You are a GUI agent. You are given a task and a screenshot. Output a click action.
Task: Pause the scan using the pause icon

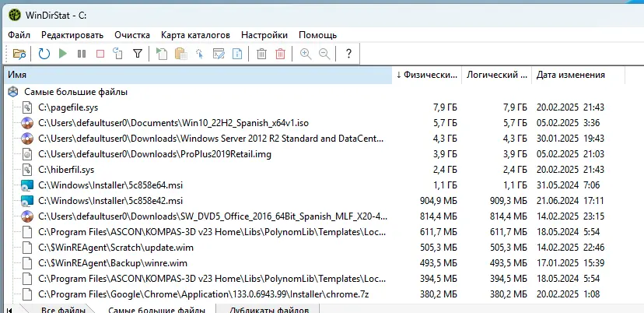82,54
